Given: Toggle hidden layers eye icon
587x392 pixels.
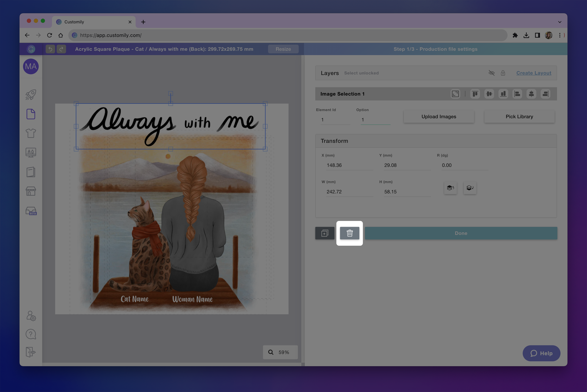Looking at the screenshot, I should click(x=491, y=73).
